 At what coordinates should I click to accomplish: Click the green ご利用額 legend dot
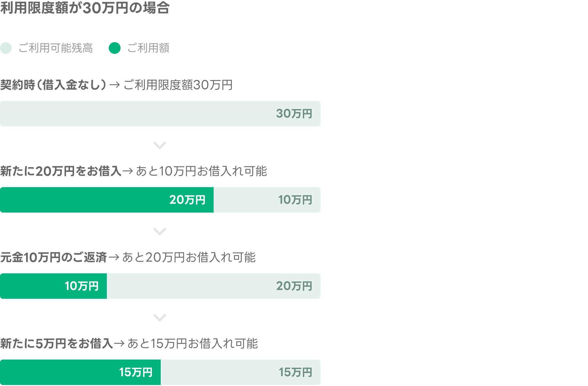tap(115, 48)
